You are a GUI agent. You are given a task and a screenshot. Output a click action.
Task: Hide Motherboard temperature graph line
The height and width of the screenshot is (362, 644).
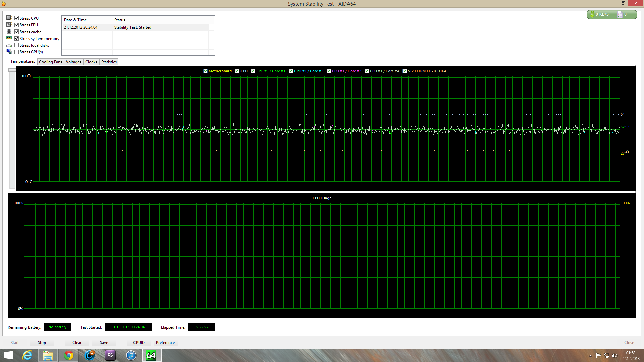tap(206, 71)
